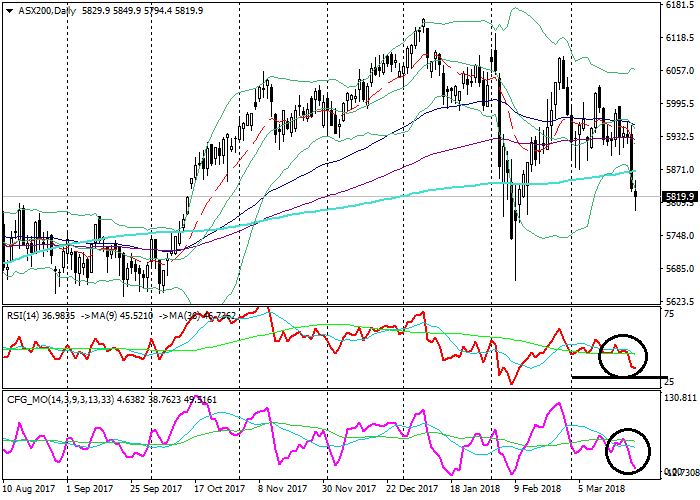Open the chart menu triangle beside ASX200
700x500 pixels.
point(9,11)
